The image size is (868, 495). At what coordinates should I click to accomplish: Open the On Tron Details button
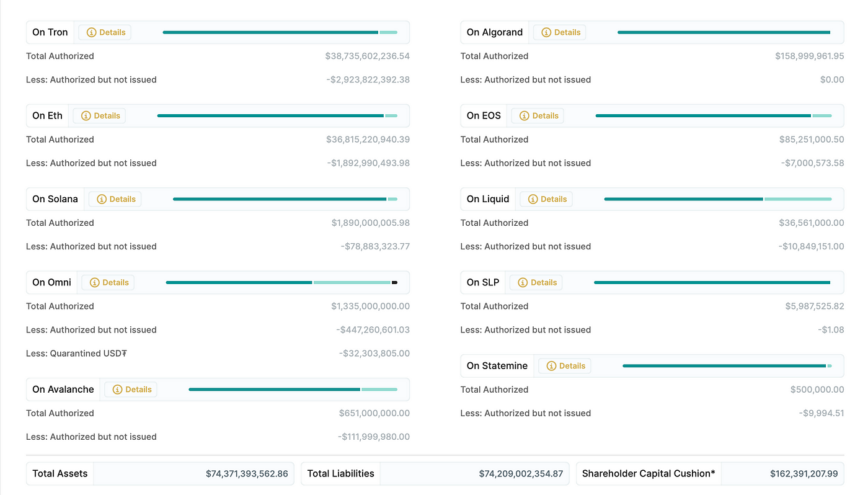(x=105, y=32)
